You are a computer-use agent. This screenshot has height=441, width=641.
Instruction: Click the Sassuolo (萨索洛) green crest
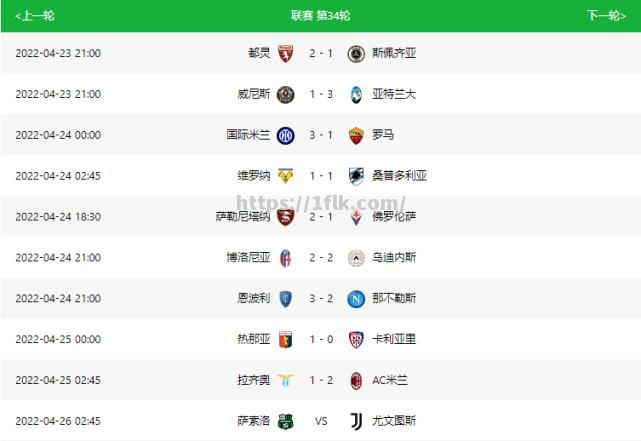[285, 421]
